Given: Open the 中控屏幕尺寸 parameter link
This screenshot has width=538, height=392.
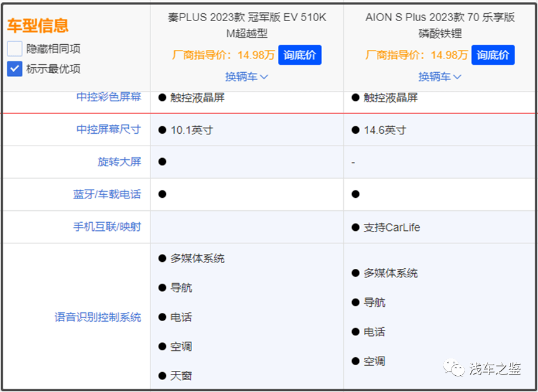Looking at the screenshot, I should pos(109,129).
